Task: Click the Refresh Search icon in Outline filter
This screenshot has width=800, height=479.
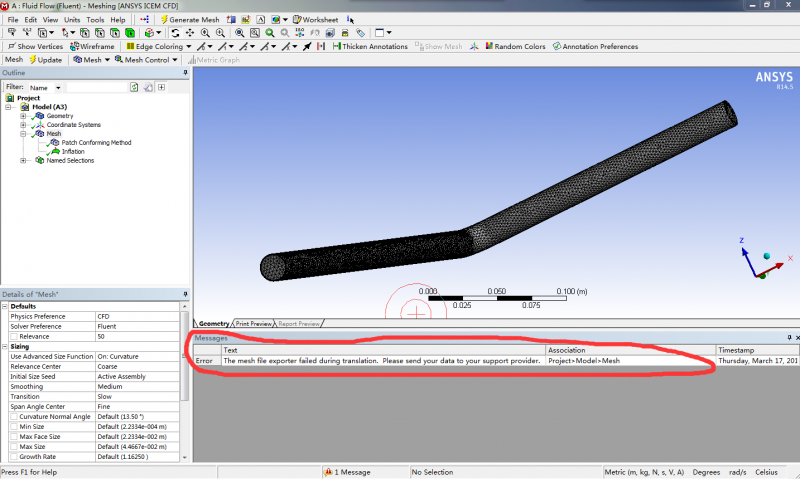Action: pos(134,87)
